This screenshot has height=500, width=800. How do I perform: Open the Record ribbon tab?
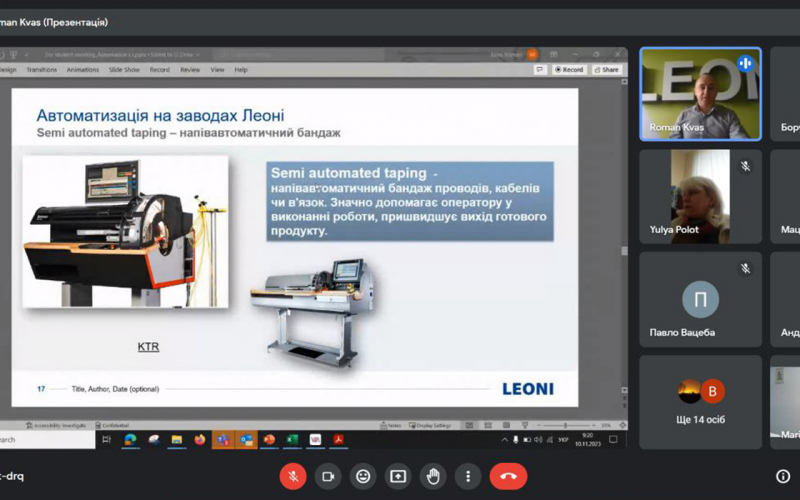[160, 70]
